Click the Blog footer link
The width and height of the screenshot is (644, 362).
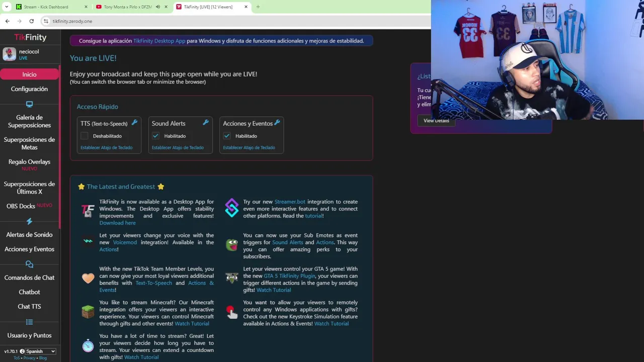click(x=43, y=358)
